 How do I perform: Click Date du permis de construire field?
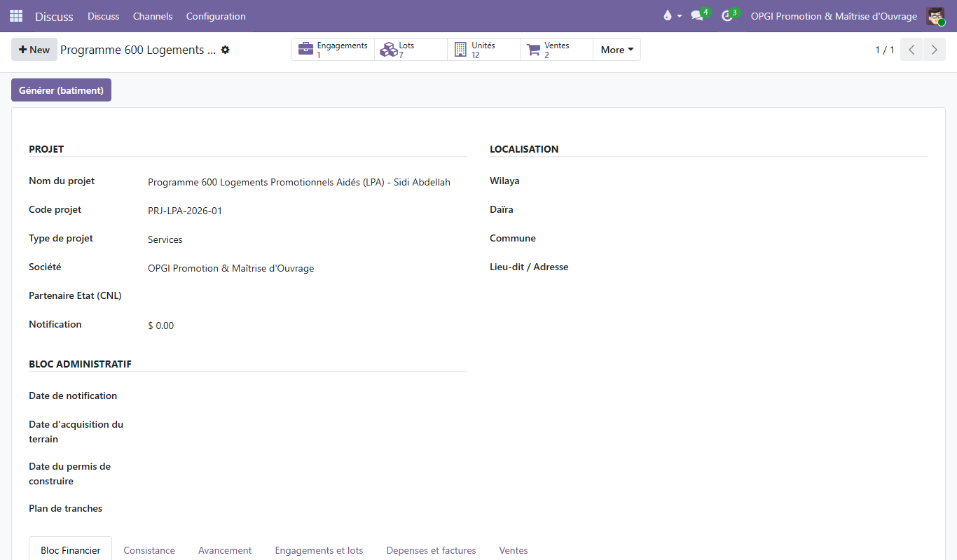click(307, 468)
